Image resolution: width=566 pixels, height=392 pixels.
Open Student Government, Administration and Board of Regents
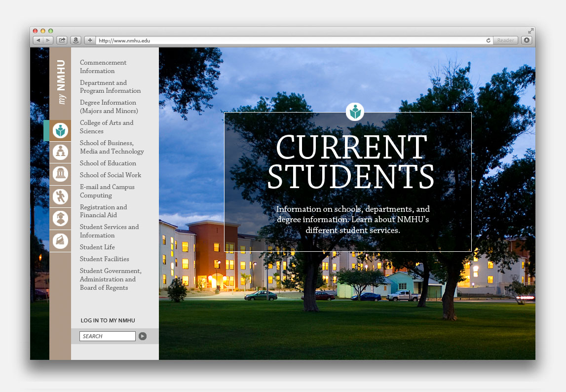(111, 279)
